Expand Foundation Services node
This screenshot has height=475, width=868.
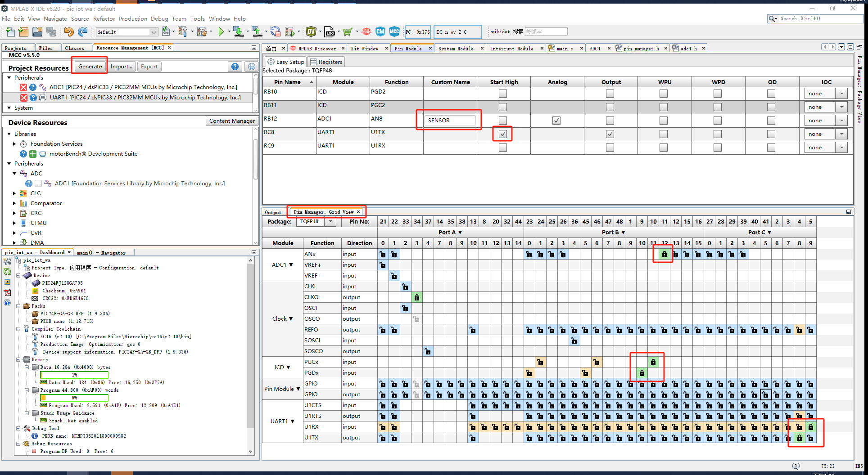coord(14,144)
